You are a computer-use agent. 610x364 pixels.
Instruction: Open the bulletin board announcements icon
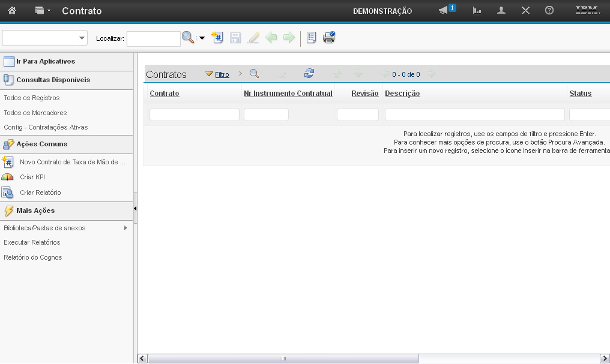(444, 11)
